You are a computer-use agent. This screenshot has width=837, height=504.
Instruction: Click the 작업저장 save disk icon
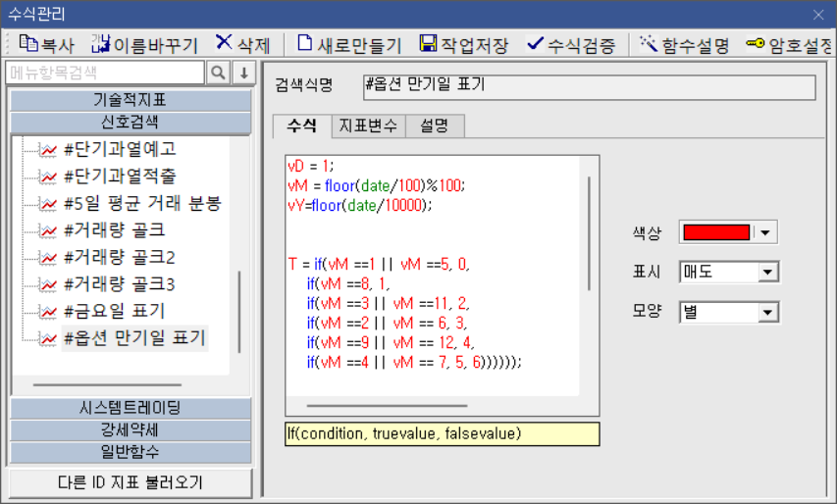[x=428, y=43]
